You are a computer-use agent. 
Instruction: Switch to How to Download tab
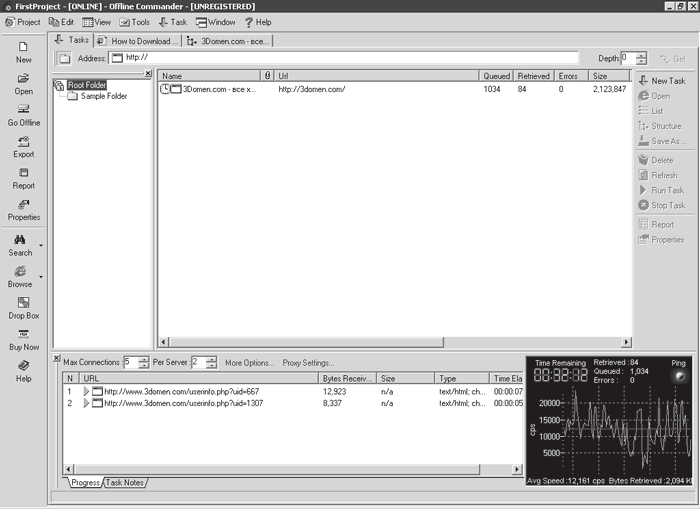click(x=138, y=41)
